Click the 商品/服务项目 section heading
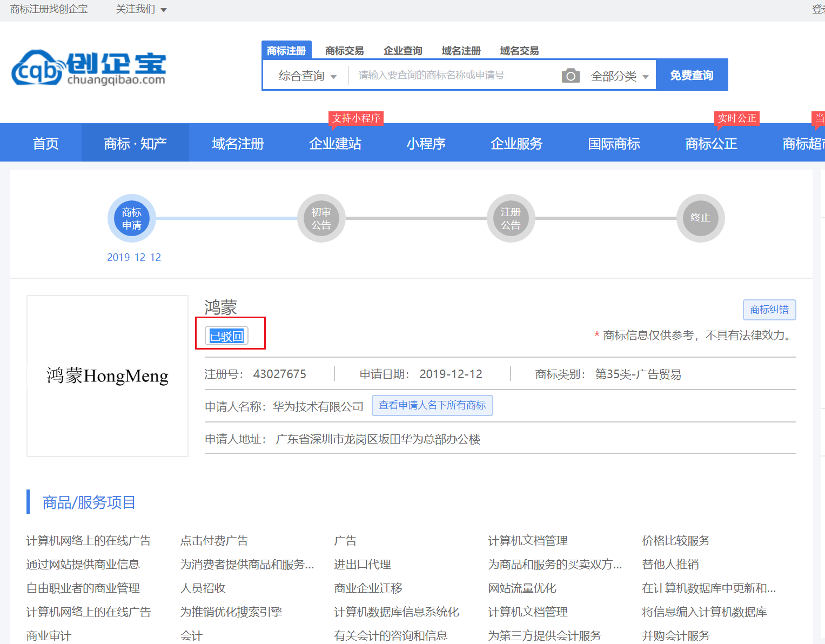This screenshot has height=644, width=825. 89,502
